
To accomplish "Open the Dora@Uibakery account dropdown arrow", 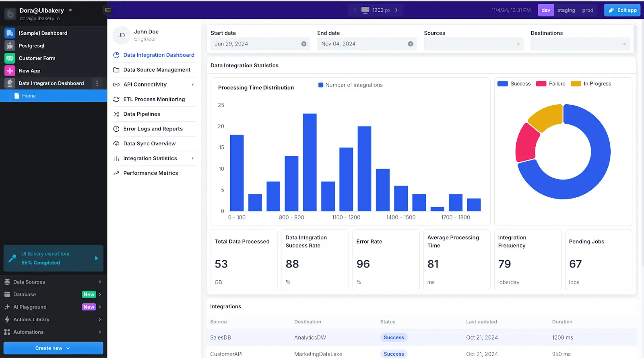I will click(x=70, y=10).
